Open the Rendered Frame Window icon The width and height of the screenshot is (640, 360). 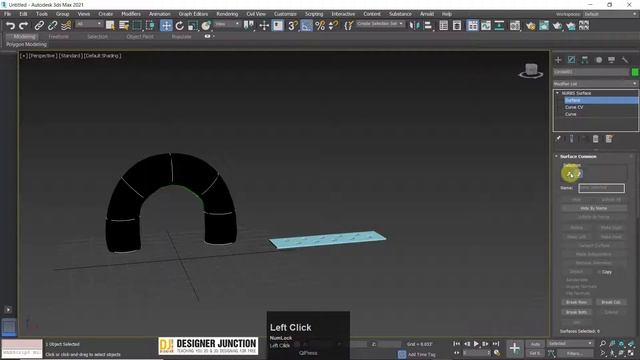pos(544,26)
